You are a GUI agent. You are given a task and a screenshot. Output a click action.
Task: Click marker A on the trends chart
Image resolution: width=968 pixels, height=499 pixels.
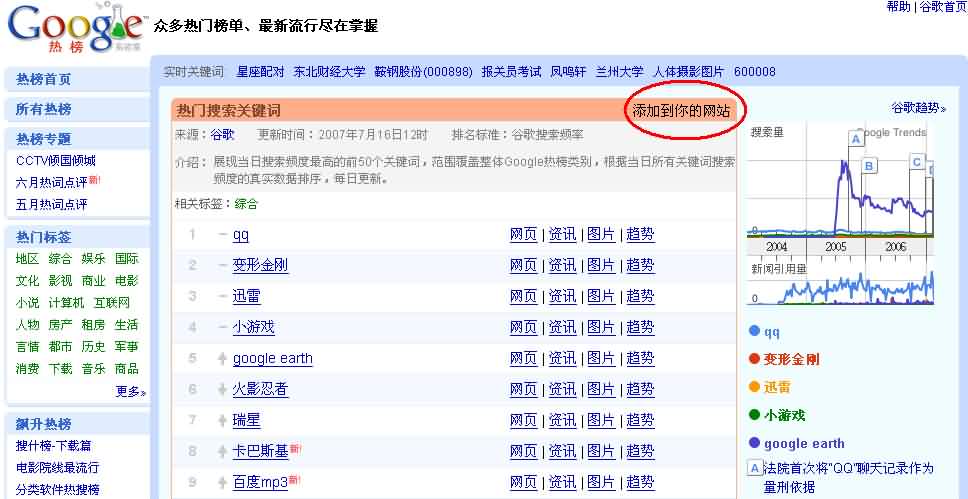(856, 139)
